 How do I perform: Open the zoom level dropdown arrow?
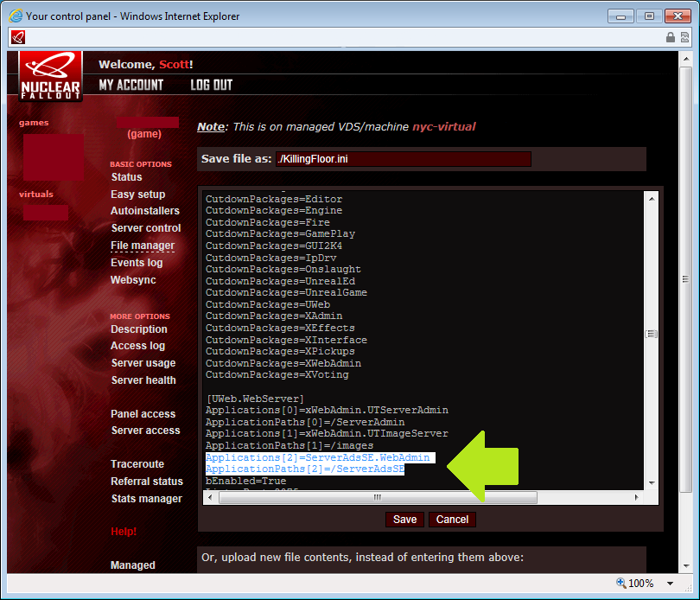point(668,584)
